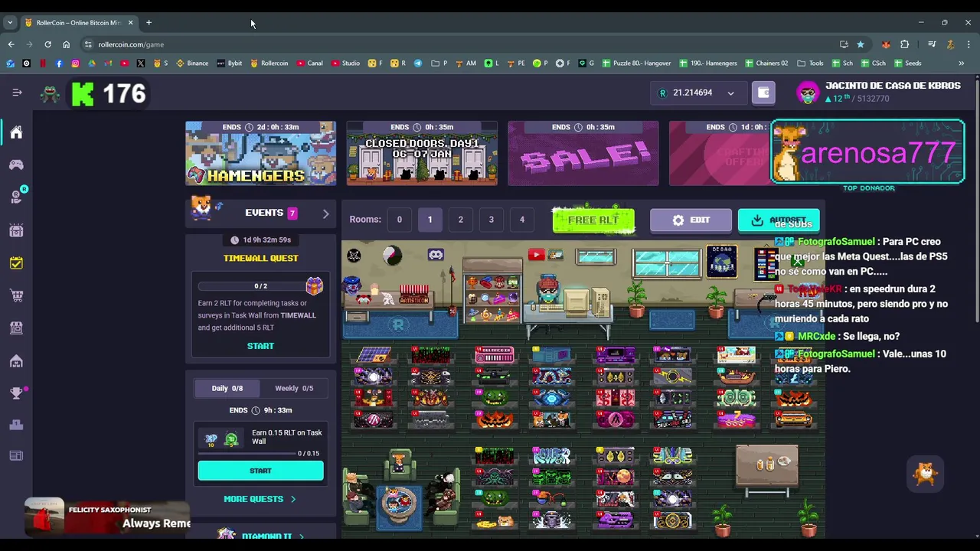Expand the Events panel arrow

325,214
